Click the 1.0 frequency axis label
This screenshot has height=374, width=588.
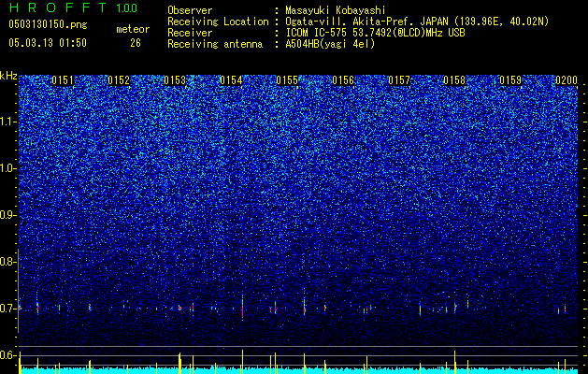8,168
